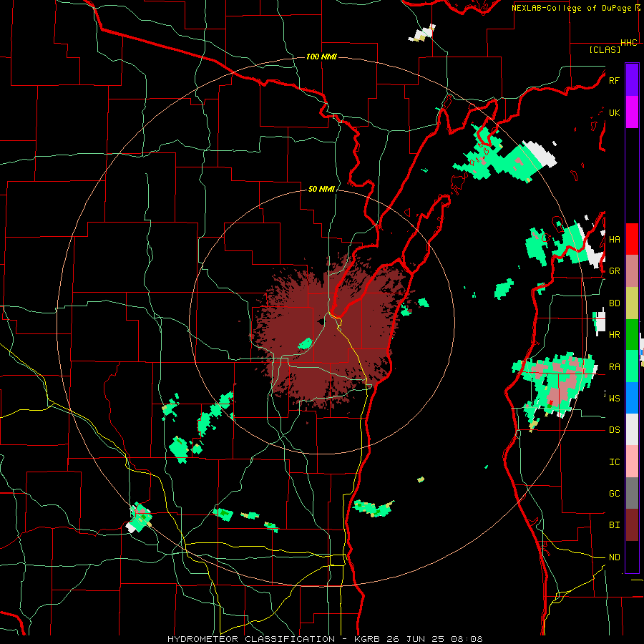Click the HR legend label
The width and height of the screenshot is (644, 644).
tap(614, 335)
